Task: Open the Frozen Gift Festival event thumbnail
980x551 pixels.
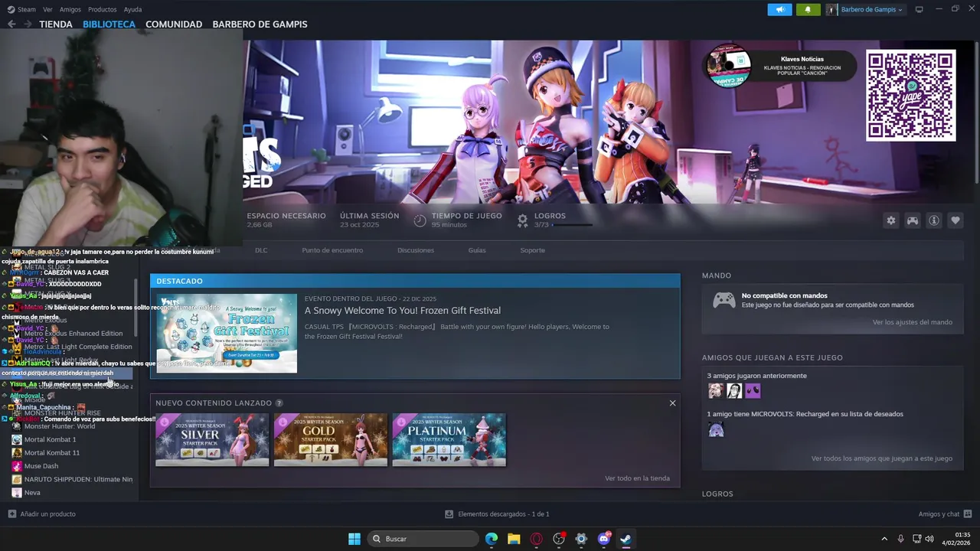Action: [227, 334]
